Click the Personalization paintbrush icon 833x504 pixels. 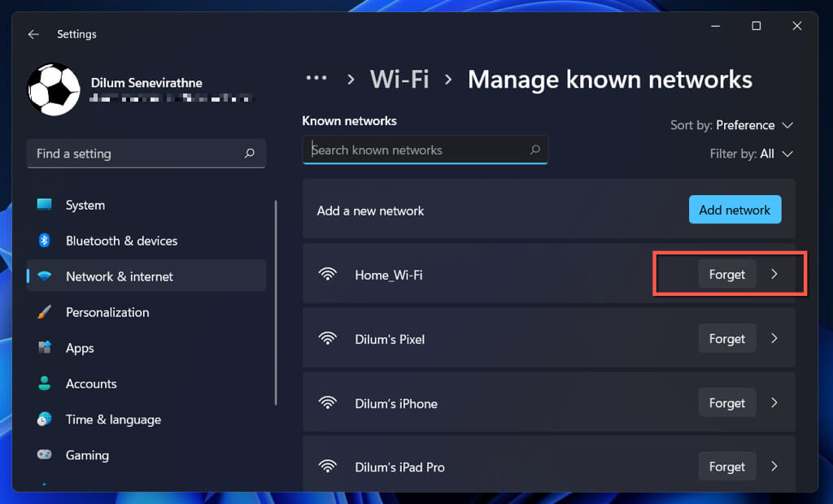click(45, 312)
